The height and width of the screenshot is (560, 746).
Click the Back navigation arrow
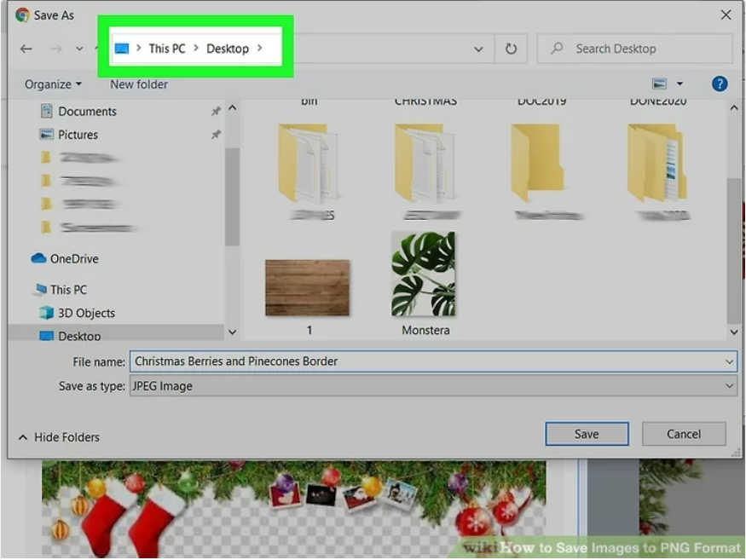click(x=26, y=49)
